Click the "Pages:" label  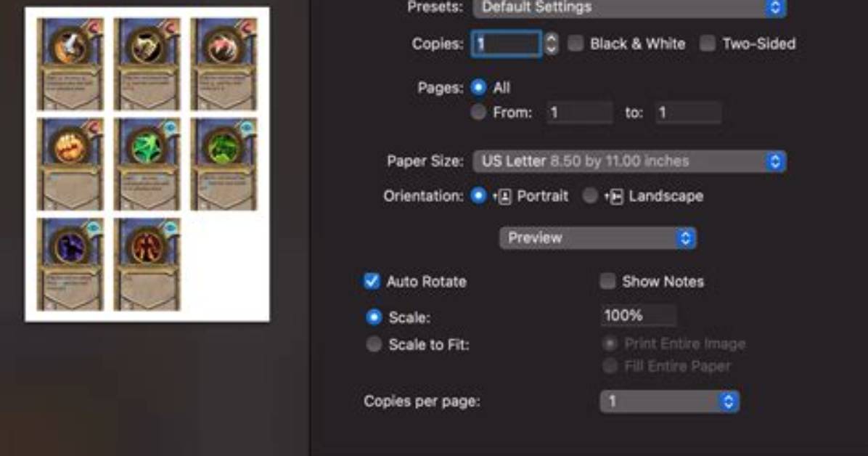(x=441, y=88)
